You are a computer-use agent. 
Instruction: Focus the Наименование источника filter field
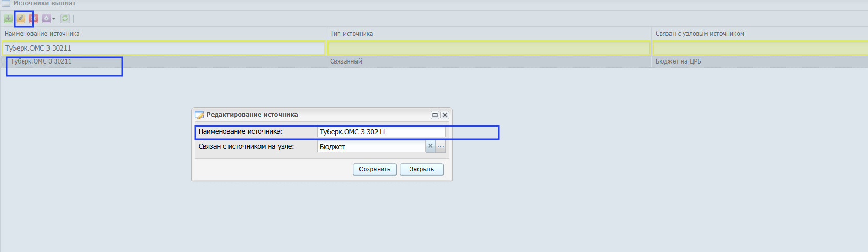tap(163, 48)
